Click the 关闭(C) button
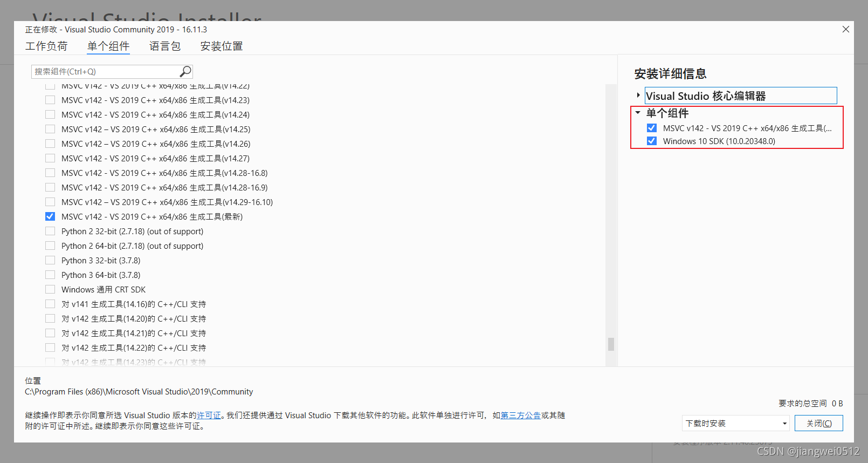The height and width of the screenshot is (463, 868). (x=819, y=423)
